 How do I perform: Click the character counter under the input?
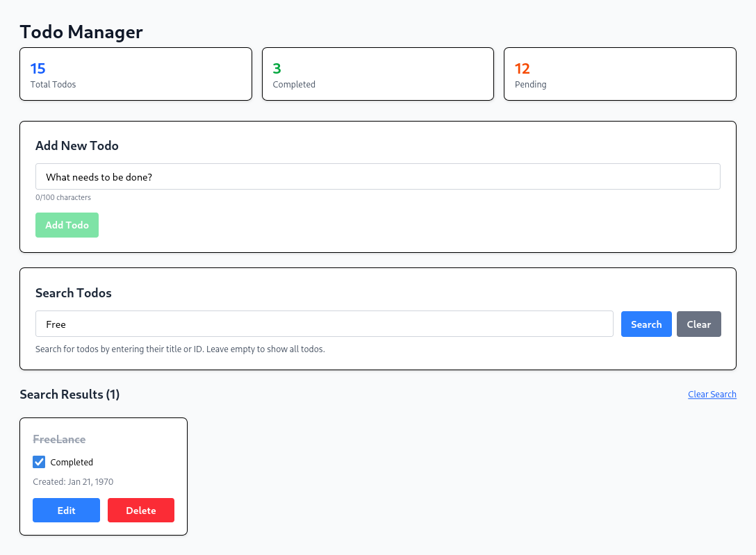(63, 197)
